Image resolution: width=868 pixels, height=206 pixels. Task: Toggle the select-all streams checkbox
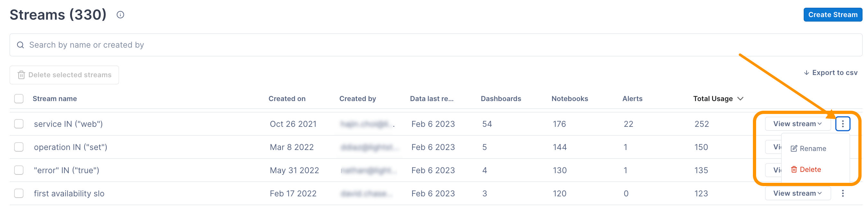coord(19,99)
